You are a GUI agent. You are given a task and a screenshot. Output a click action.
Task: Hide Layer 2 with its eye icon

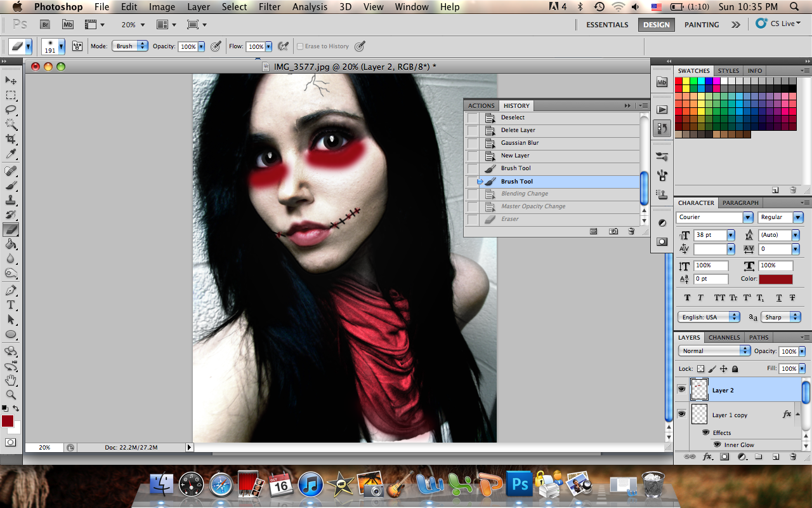(682, 390)
